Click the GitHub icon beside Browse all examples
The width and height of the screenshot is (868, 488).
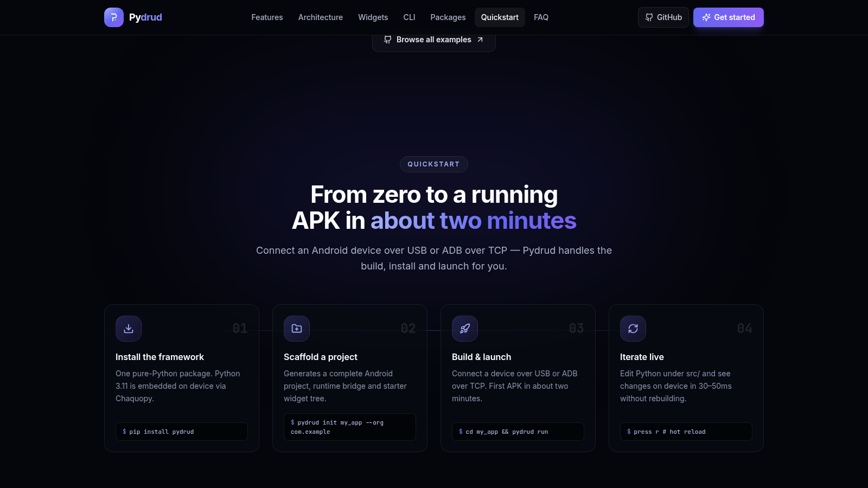point(387,40)
